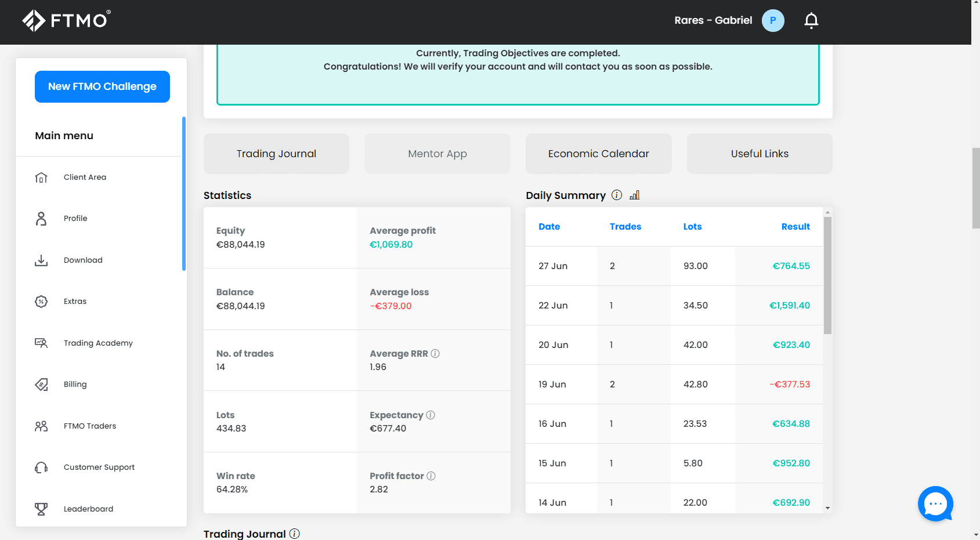Sort Daily Summary by Trades column
The width and height of the screenshot is (980, 540).
point(625,227)
